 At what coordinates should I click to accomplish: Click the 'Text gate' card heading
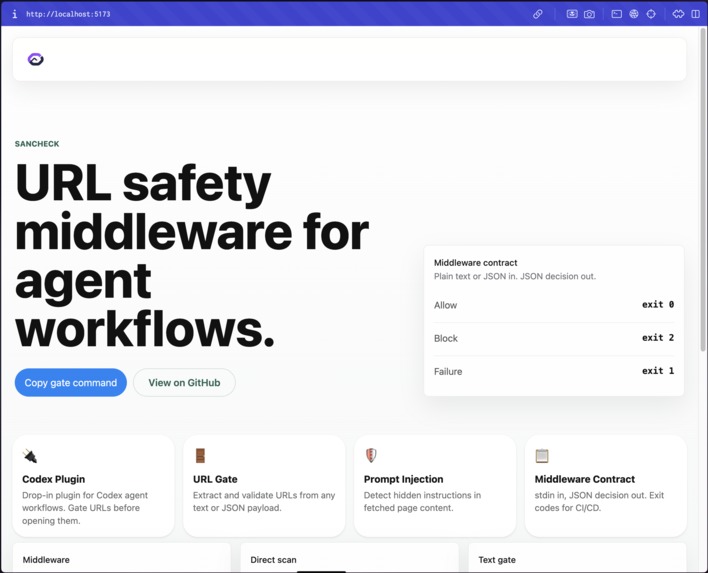tap(497, 560)
